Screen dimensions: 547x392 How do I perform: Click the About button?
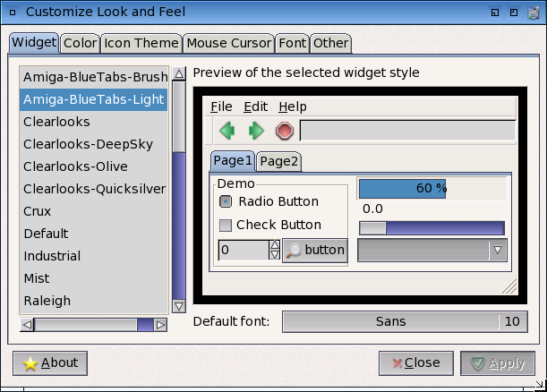coord(50,363)
